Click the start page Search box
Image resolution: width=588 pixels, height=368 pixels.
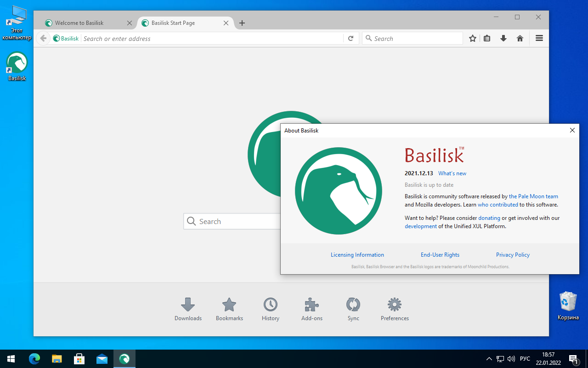coord(232,221)
